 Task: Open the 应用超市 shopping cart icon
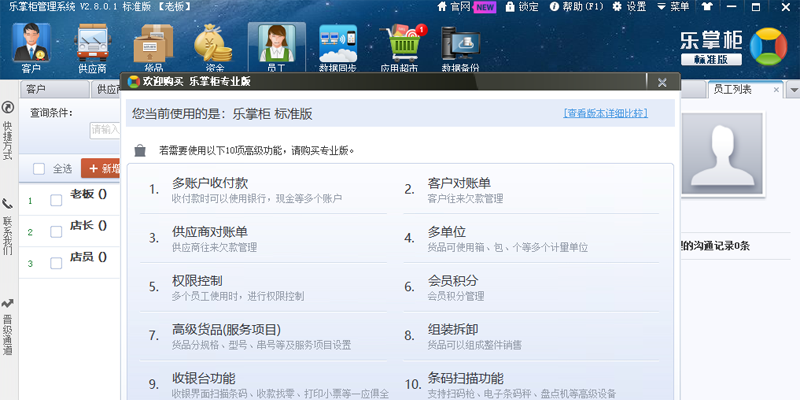tap(399, 47)
